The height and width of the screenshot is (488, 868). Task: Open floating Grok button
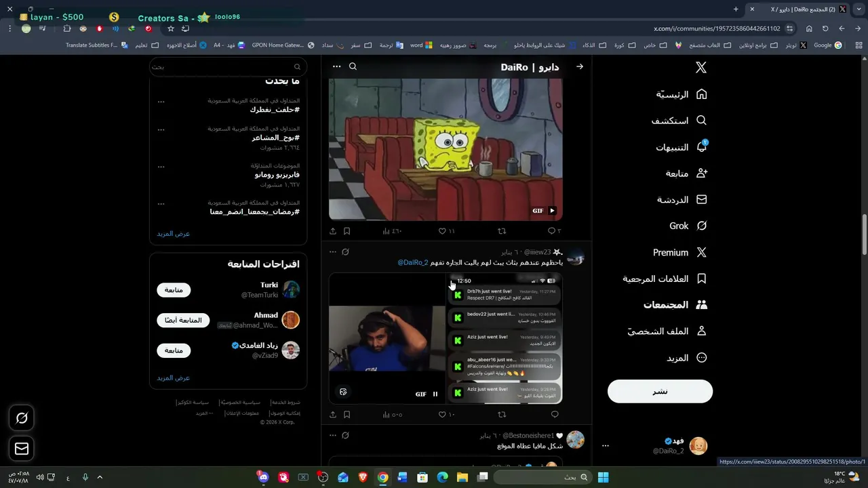pyautogui.click(x=22, y=418)
